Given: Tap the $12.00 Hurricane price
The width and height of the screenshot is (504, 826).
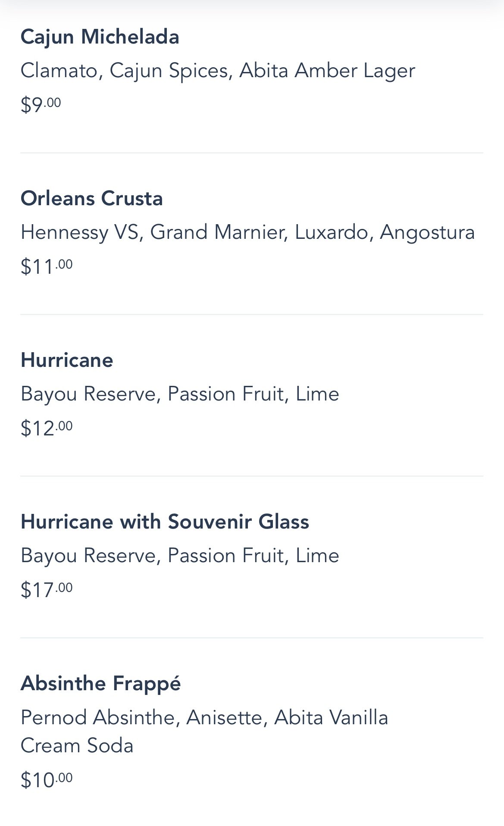Looking at the screenshot, I should click(46, 428).
